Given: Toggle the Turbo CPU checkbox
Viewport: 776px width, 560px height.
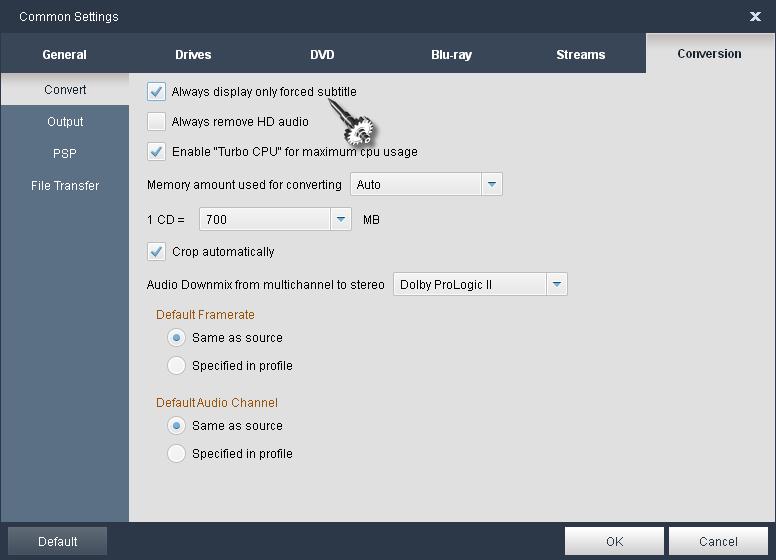Looking at the screenshot, I should pyautogui.click(x=156, y=152).
